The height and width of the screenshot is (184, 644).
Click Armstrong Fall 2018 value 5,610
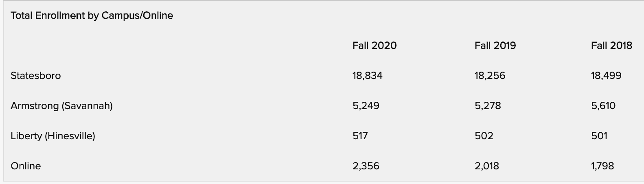point(603,106)
